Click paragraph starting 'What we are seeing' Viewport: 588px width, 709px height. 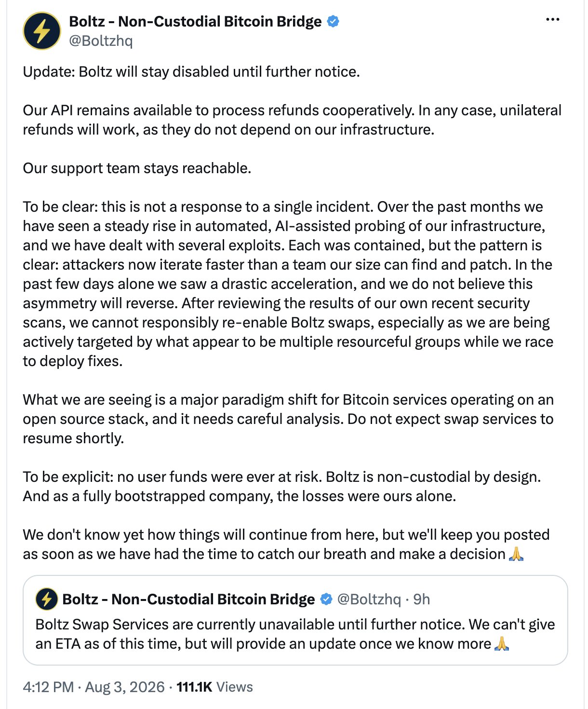click(x=288, y=419)
